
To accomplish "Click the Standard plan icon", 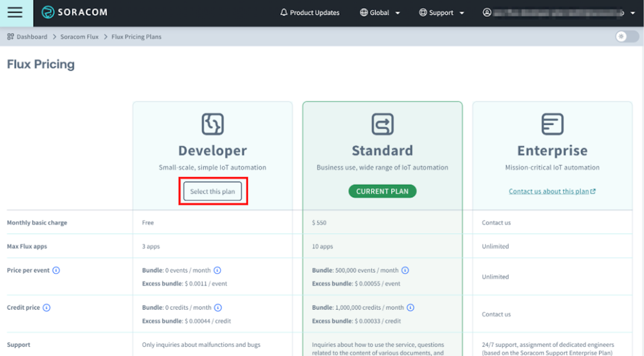I will click(382, 124).
